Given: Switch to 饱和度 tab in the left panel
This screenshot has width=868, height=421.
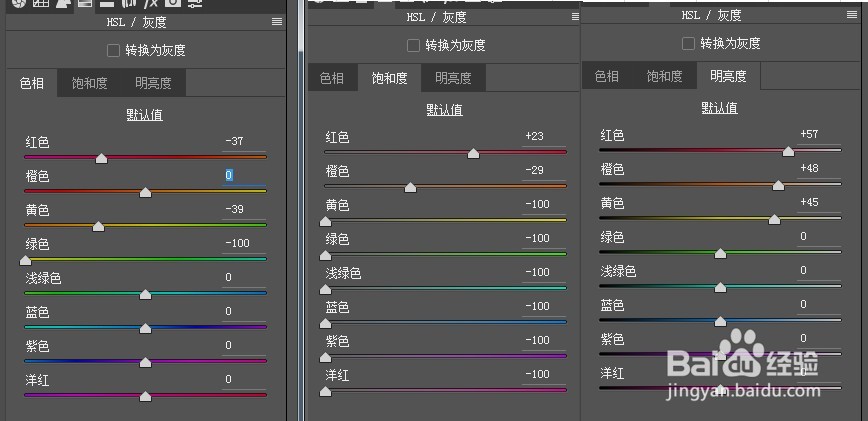Looking at the screenshot, I should (89, 83).
